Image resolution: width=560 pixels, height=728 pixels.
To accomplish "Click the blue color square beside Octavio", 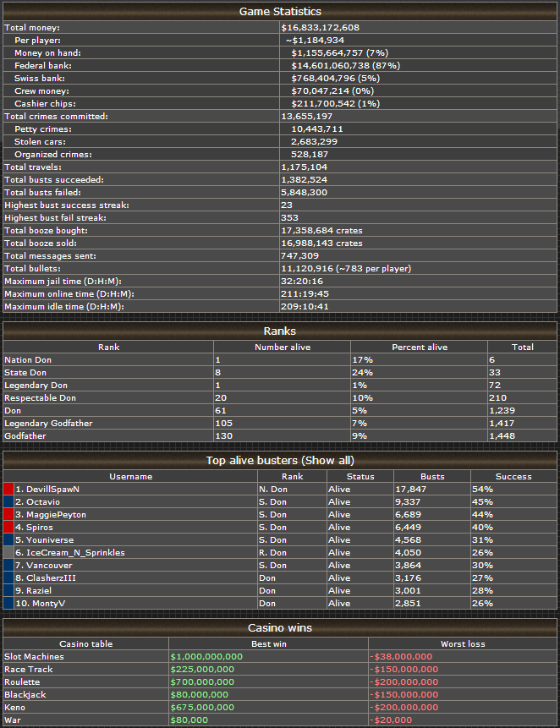I will (x=8, y=502).
